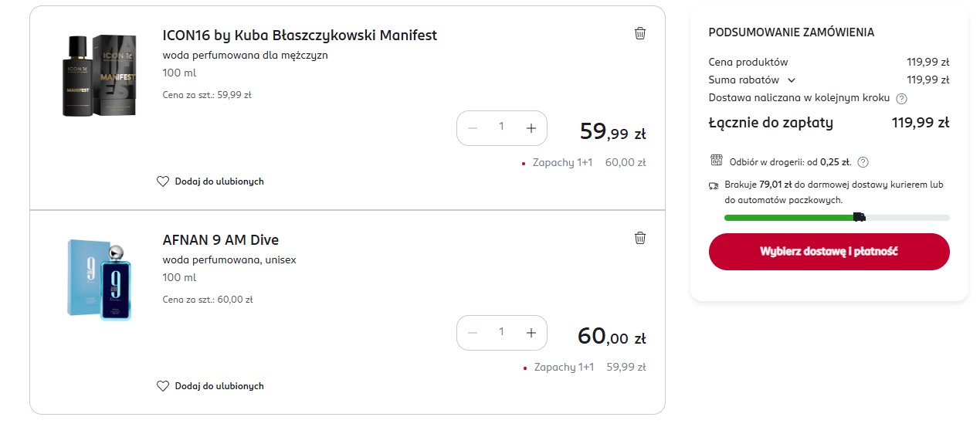Increase AFNAN 9 AM Dive quantity
The width and height of the screenshot is (980, 434).
(x=531, y=333)
